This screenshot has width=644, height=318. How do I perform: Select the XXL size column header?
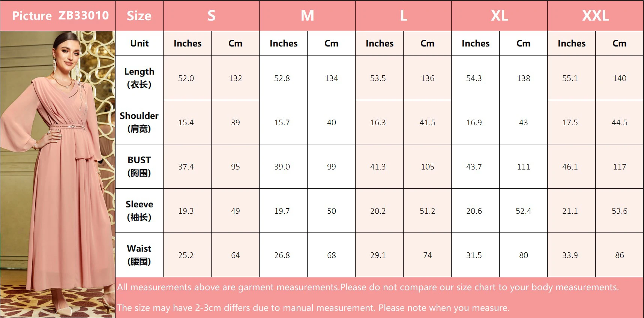pos(595,15)
